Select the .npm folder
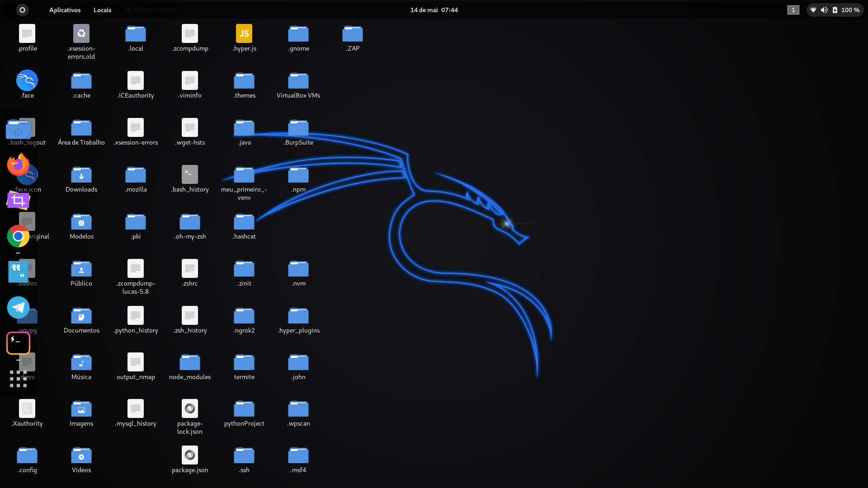Screen dimensions: 868x488 click(298, 174)
